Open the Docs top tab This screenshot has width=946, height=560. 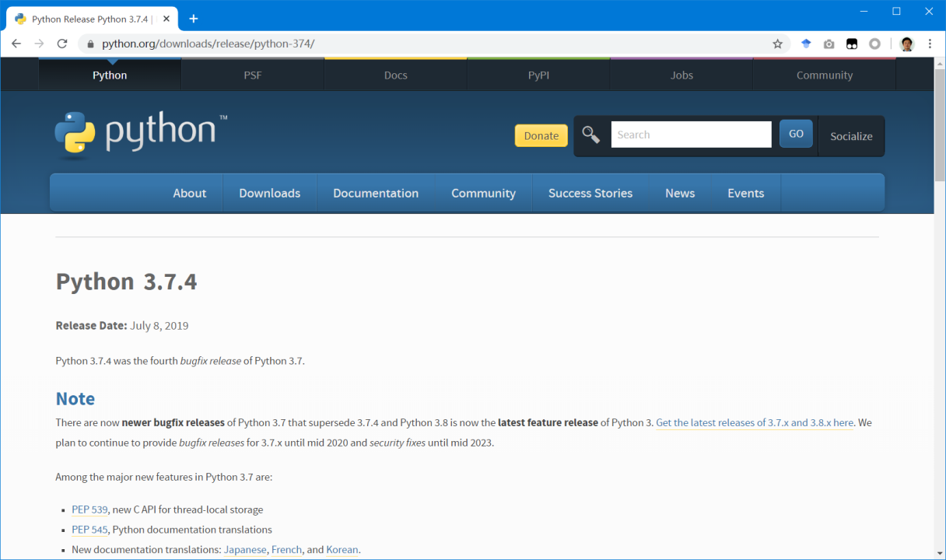point(396,75)
